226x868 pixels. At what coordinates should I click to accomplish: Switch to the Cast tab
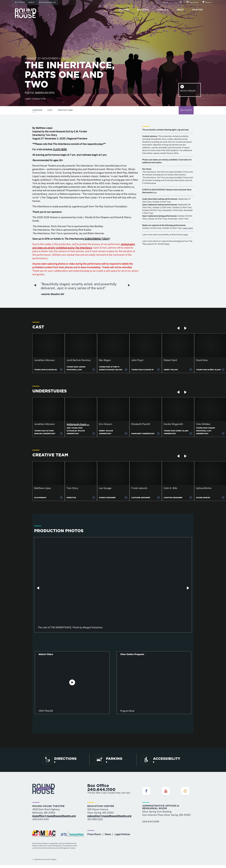pyautogui.click(x=50, y=110)
